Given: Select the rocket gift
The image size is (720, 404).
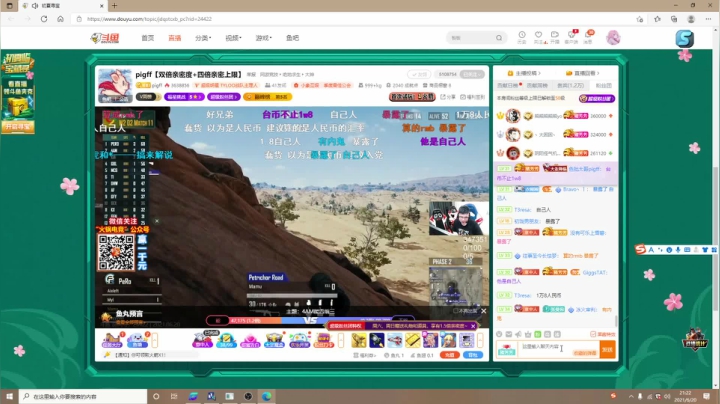Looking at the screenshot, I should (377, 340).
